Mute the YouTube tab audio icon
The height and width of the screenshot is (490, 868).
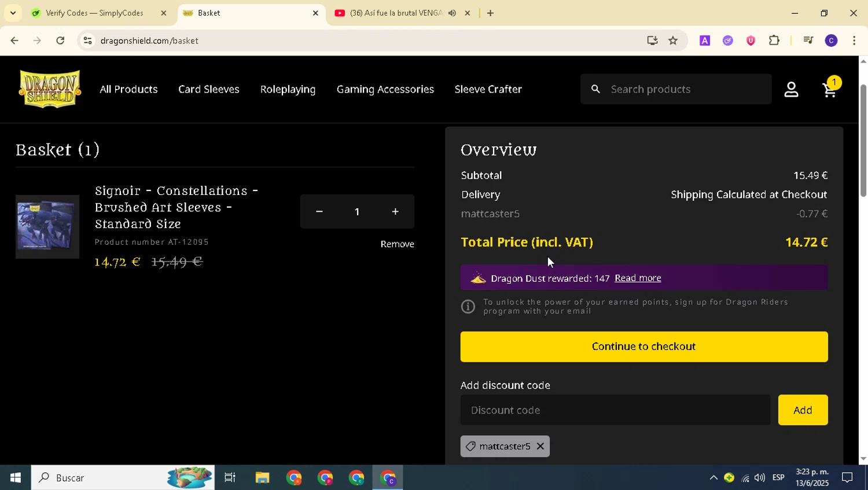pos(452,13)
